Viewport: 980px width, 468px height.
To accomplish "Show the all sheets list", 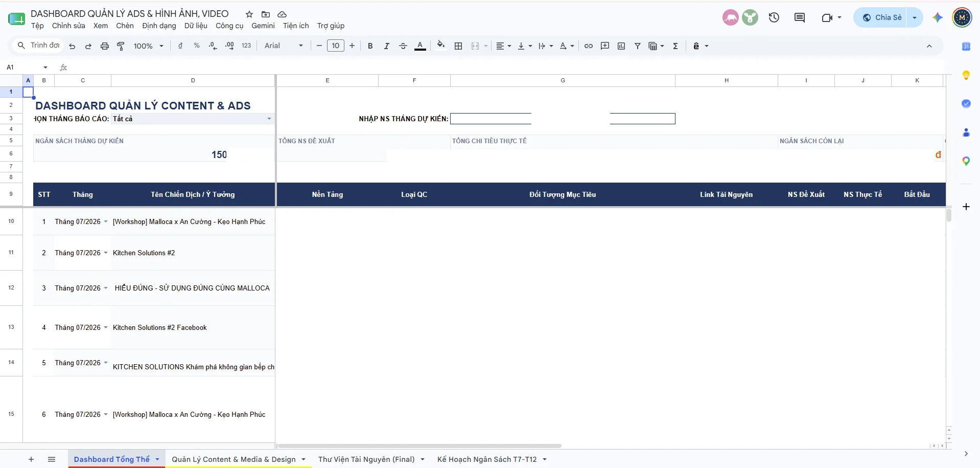I will click(x=52, y=459).
